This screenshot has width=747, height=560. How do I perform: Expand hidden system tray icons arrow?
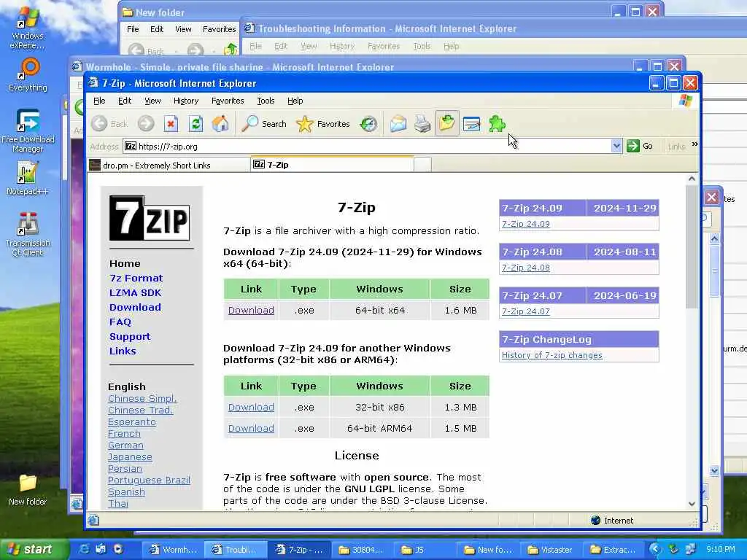[656, 550]
